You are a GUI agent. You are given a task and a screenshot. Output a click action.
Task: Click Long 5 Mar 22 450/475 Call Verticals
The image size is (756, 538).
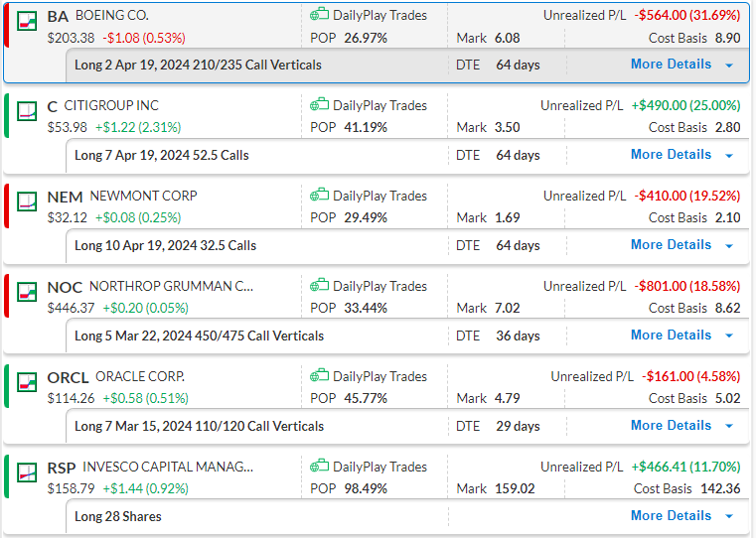(199, 336)
